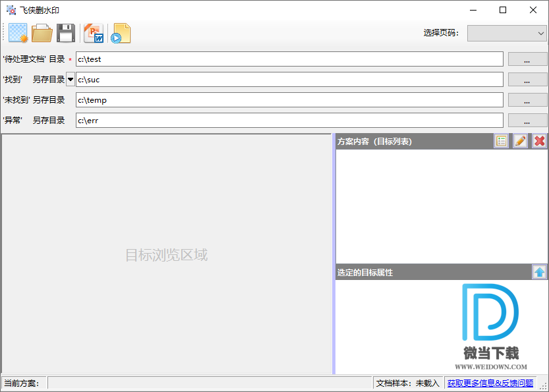Click the c:\suc path input field
549x392 pixels.
(x=289, y=80)
